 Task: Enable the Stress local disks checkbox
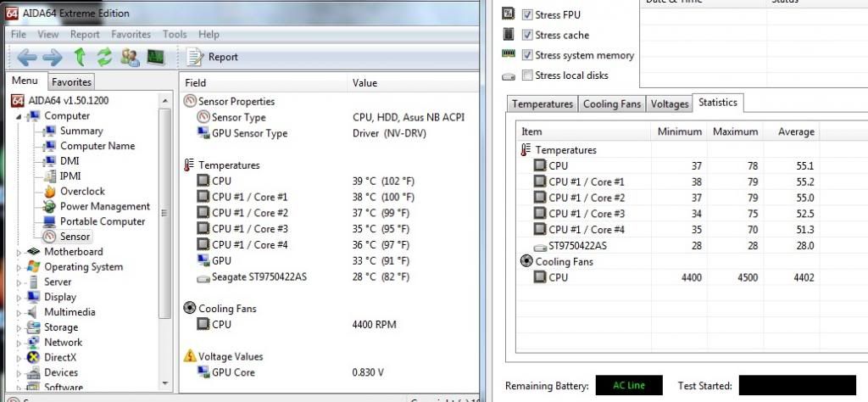pos(527,75)
